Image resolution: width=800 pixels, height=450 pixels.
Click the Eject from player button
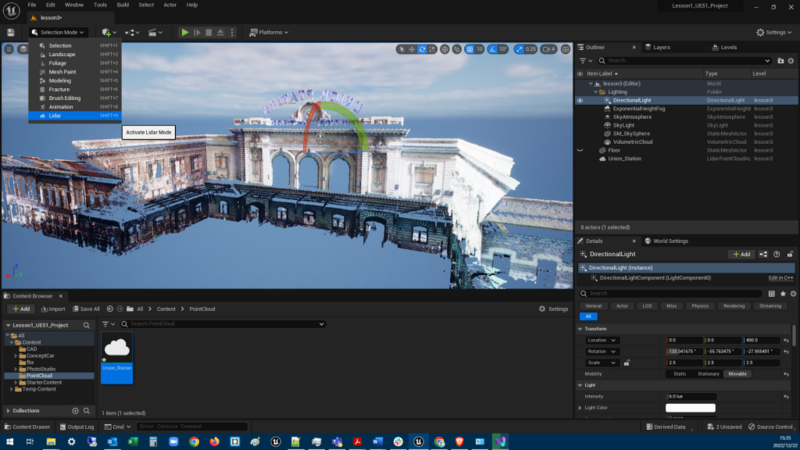[220, 32]
